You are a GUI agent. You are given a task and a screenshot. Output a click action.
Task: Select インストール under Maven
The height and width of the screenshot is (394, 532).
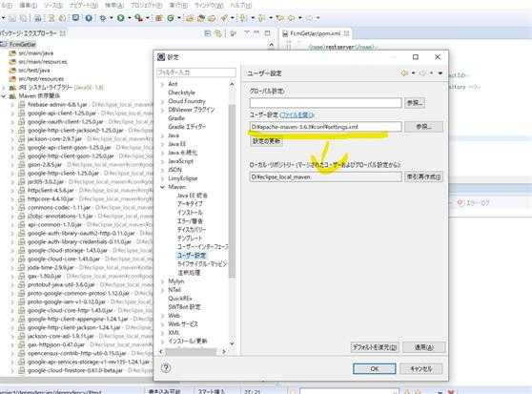(x=190, y=213)
